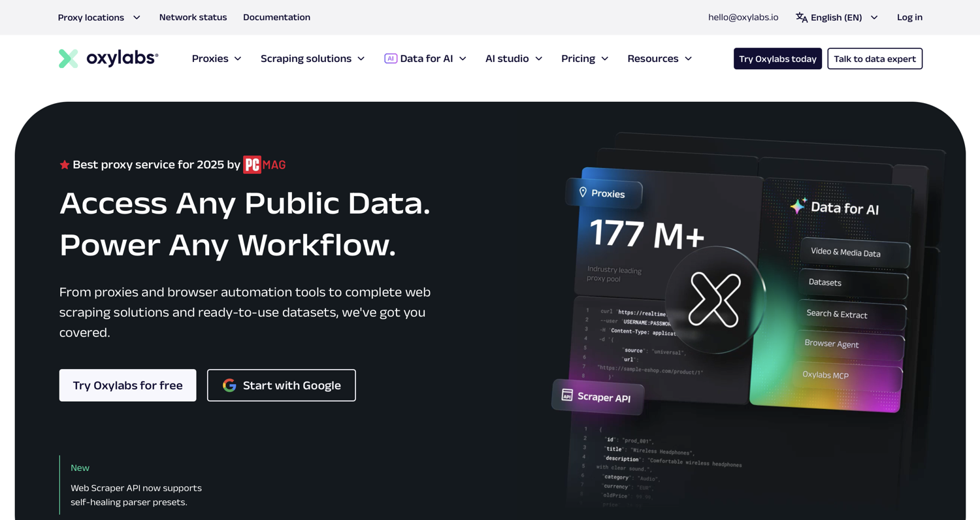Open the Pricing navigation menu
The height and width of the screenshot is (520, 980).
(x=585, y=59)
